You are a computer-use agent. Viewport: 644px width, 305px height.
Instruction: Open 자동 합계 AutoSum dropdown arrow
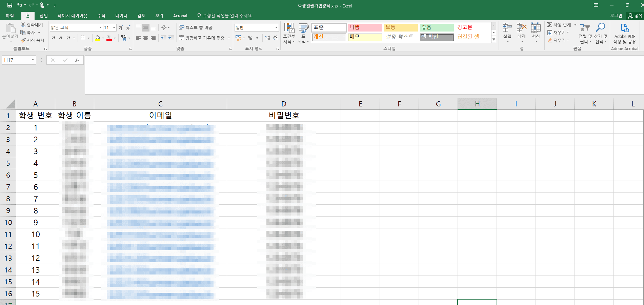575,25
